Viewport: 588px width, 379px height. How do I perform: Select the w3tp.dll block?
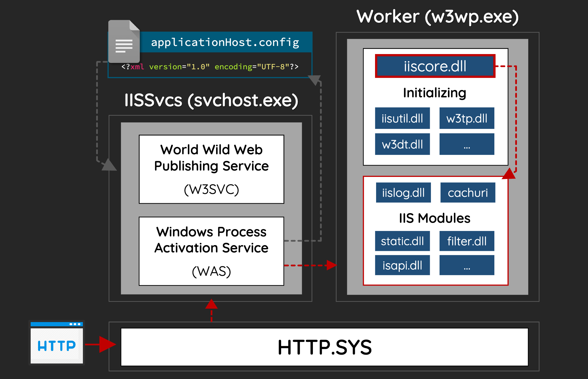(467, 118)
